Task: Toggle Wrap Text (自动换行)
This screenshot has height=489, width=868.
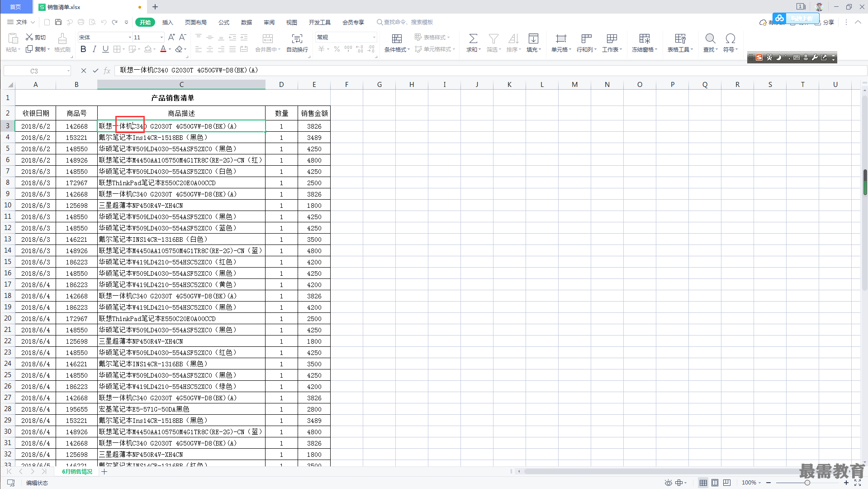Action: click(297, 43)
